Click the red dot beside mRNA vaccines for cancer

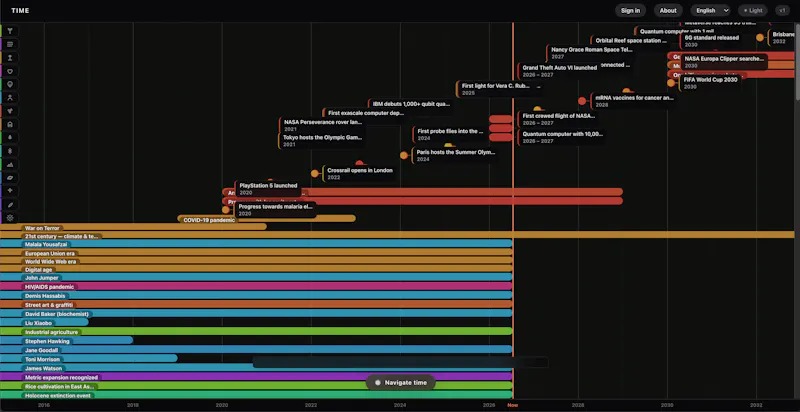click(582, 101)
